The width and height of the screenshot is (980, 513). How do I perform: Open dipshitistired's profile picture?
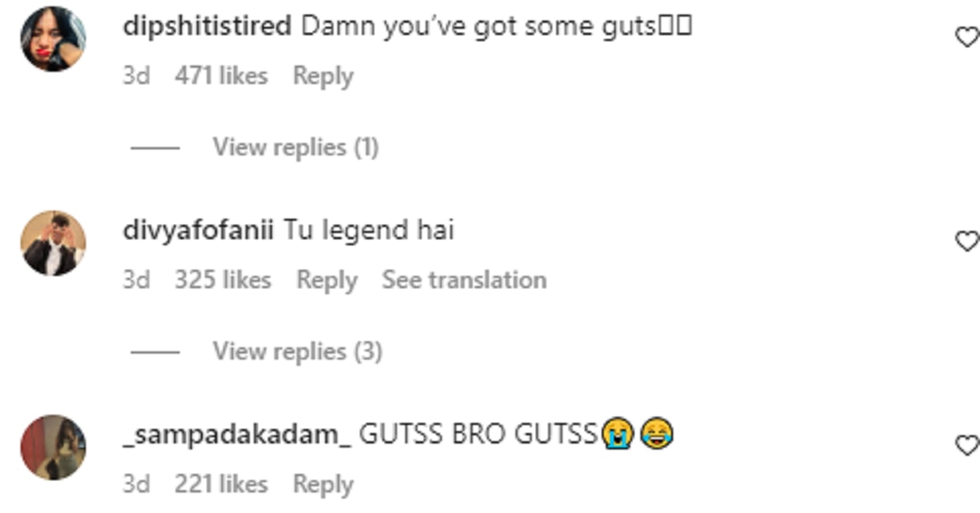pyautogui.click(x=53, y=39)
